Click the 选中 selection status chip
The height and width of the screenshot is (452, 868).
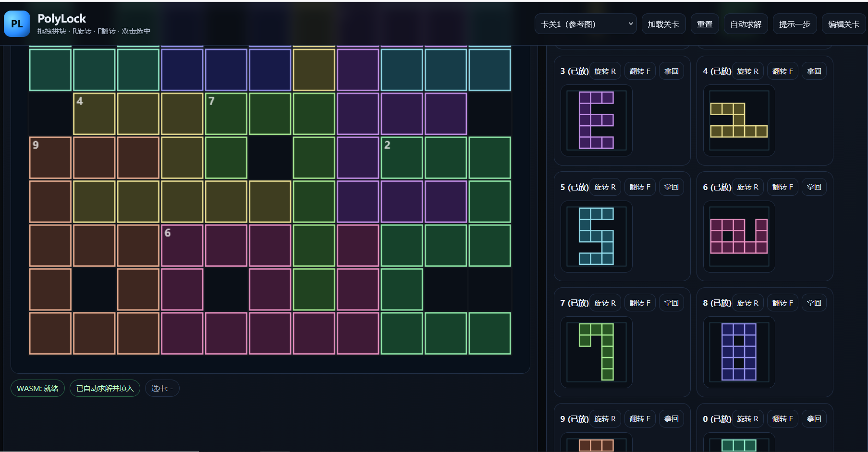162,388
